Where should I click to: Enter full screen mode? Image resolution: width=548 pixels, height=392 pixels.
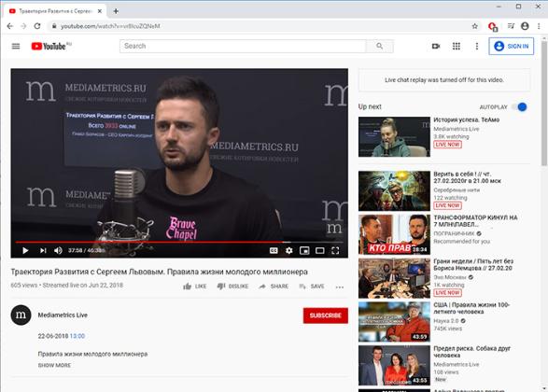[x=335, y=250]
